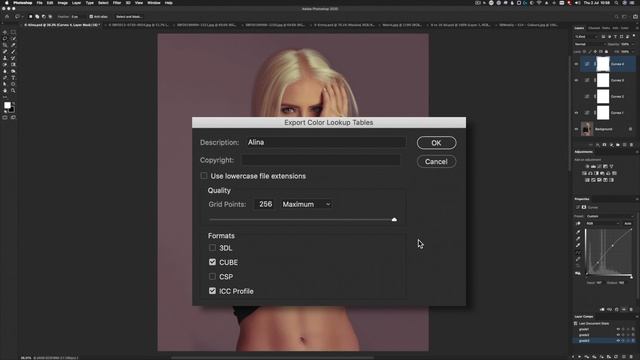
Task: Select the Zoom tool
Action: [13, 91]
